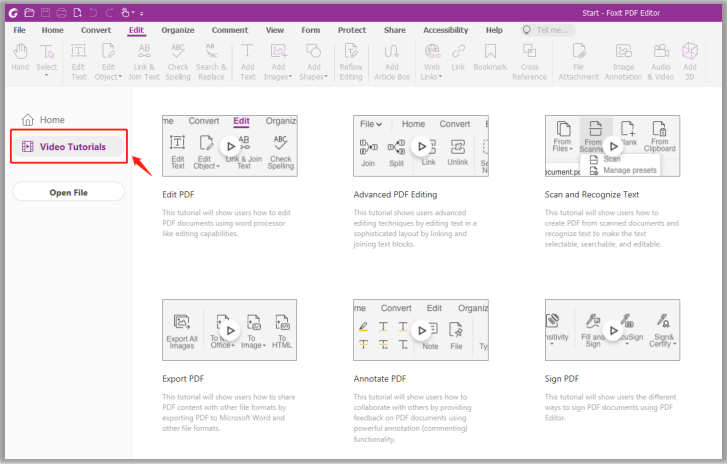Activate the Edit Text tool
Image resolution: width=727 pixels, height=464 pixels.
tap(78, 62)
